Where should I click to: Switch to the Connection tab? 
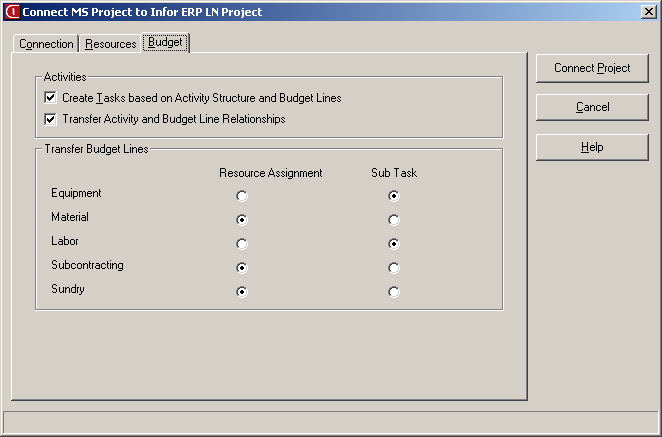[x=46, y=44]
